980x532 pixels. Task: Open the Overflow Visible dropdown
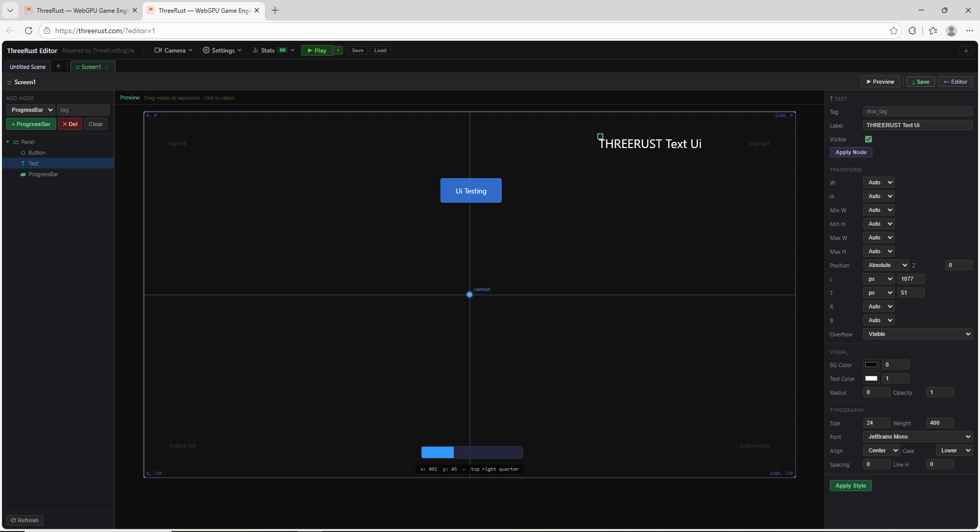pyautogui.click(x=917, y=334)
